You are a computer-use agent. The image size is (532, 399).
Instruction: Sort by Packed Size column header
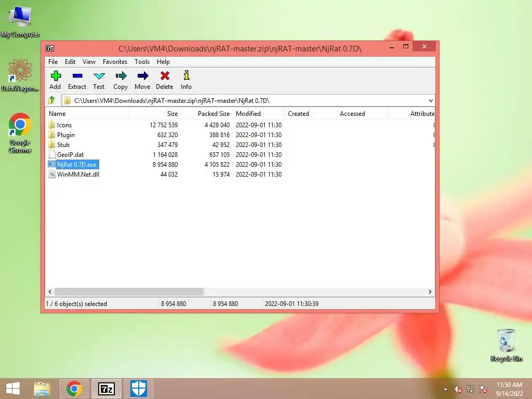tap(206, 114)
